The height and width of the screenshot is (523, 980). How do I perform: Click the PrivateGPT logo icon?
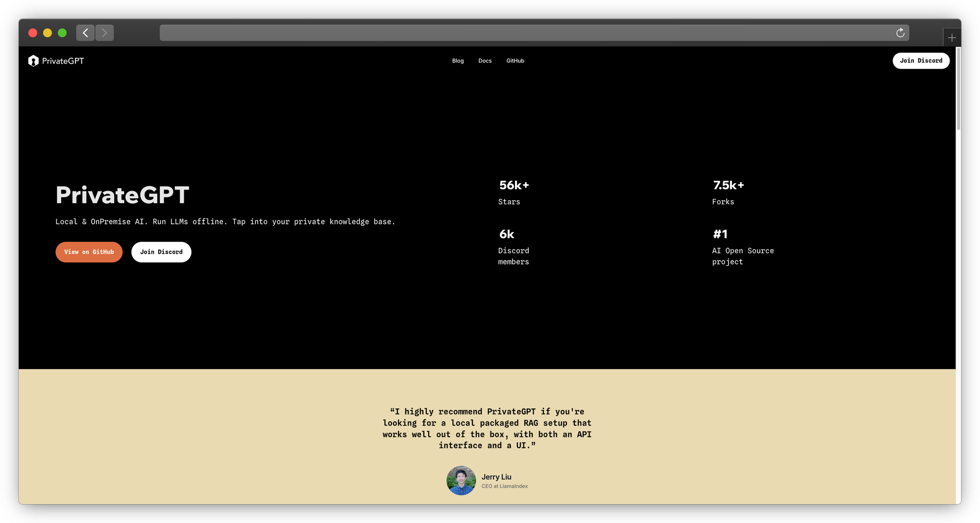click(x=33, y=61)
